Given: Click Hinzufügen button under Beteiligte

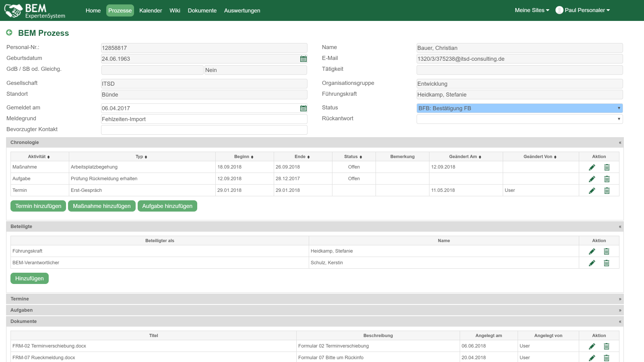Looking at the screenshot, I should (x=29, y=278).
